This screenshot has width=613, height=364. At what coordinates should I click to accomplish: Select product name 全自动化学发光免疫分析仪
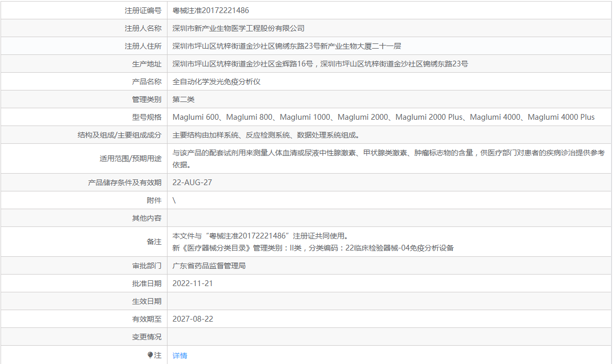point(217,82)
